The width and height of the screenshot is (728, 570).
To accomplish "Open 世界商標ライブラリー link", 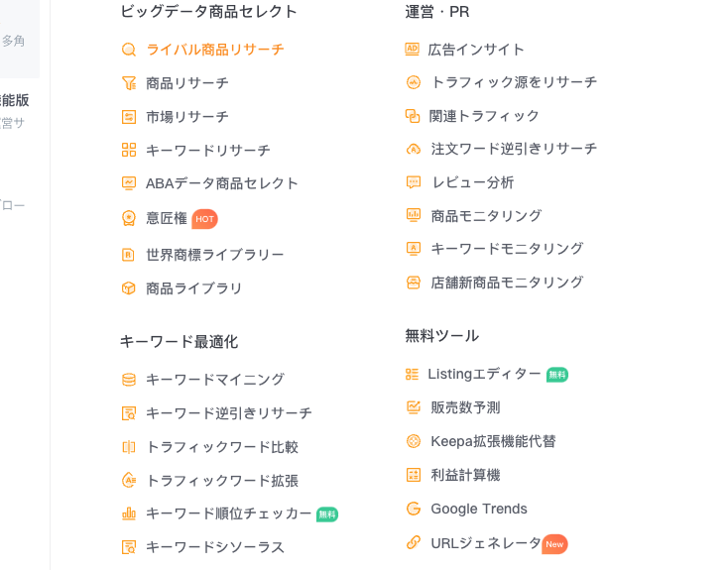I will pos(214,255).
